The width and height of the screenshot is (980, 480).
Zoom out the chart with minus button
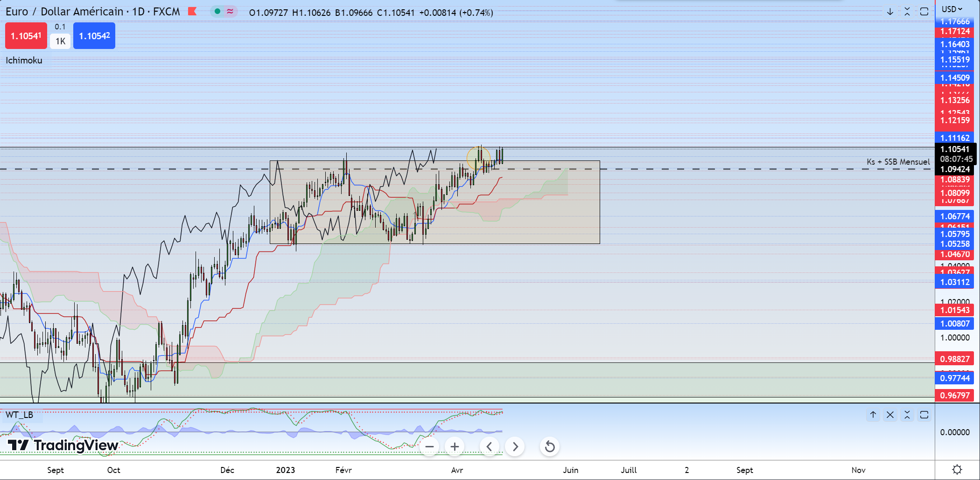[x=429, y=447]
